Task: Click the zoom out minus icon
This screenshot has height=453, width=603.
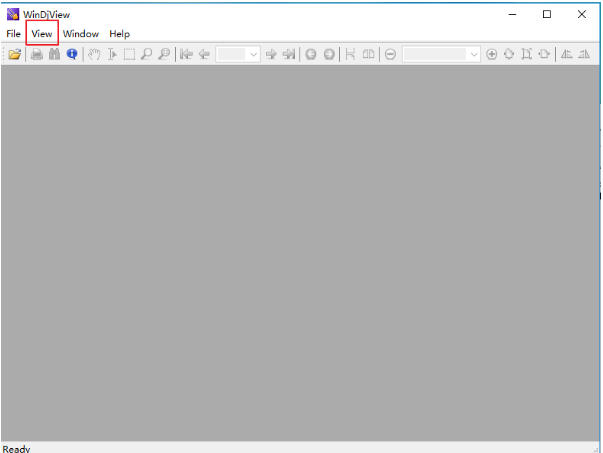Action: click(x=390, y=54)
